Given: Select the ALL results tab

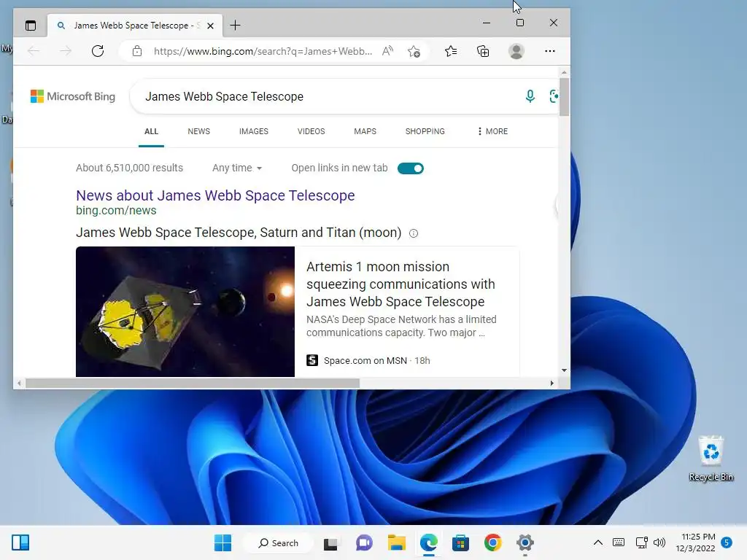Looking at the screenshot, I should 151,131.
